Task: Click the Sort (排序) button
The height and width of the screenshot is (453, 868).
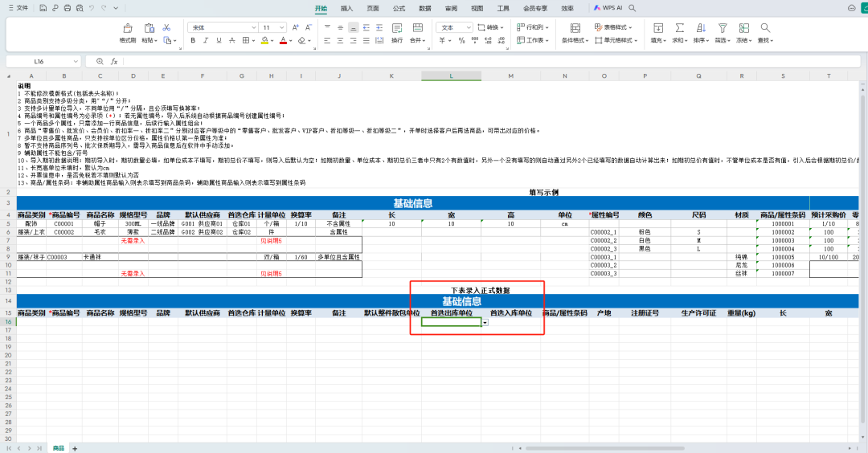Action: point(701,33)
